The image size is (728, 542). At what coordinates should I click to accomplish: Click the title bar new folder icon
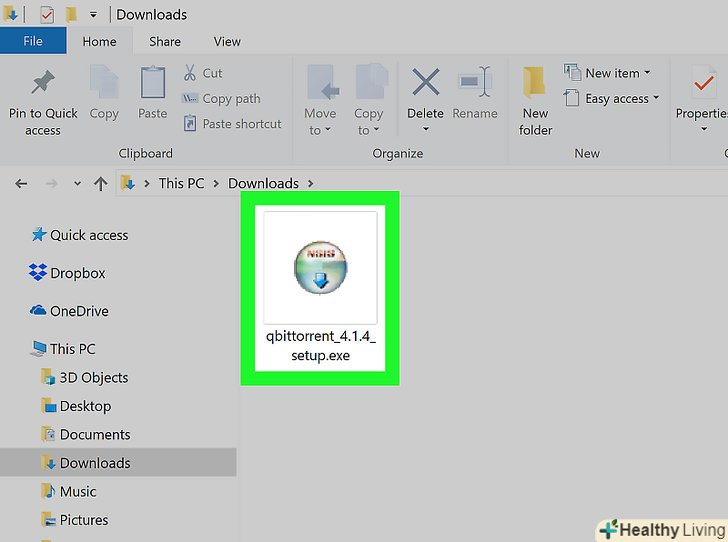[71, 15]
